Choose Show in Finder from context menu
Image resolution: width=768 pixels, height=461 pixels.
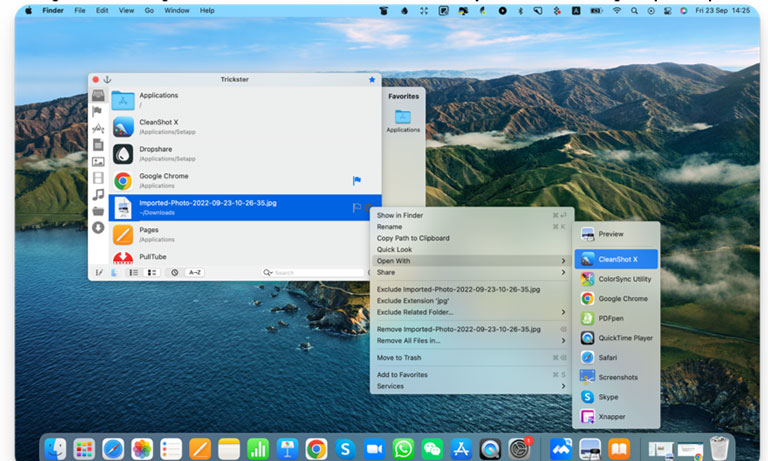coord(472,215)
